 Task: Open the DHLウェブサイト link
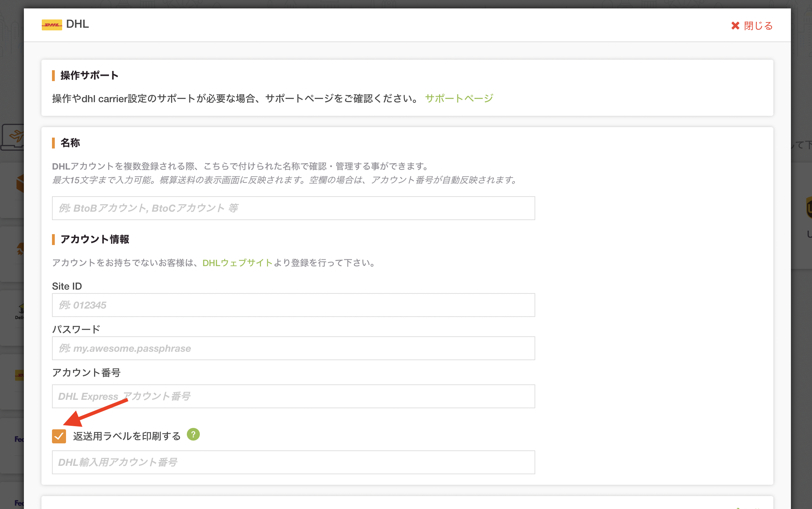237,263
